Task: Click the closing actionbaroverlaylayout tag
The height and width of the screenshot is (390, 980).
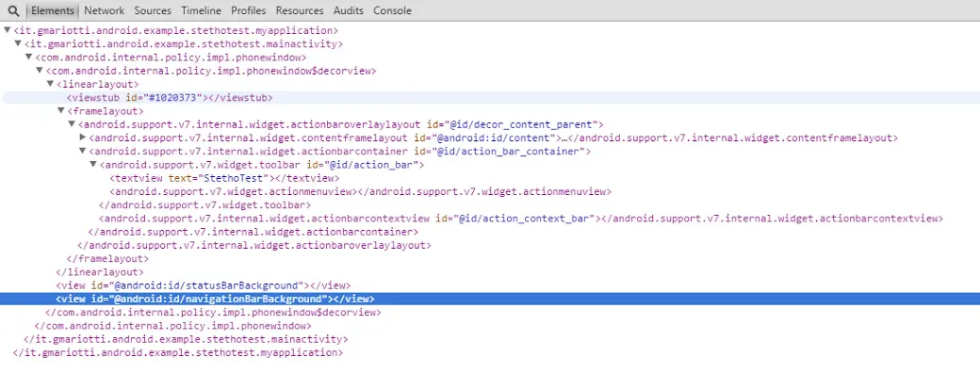Action: 254,246
